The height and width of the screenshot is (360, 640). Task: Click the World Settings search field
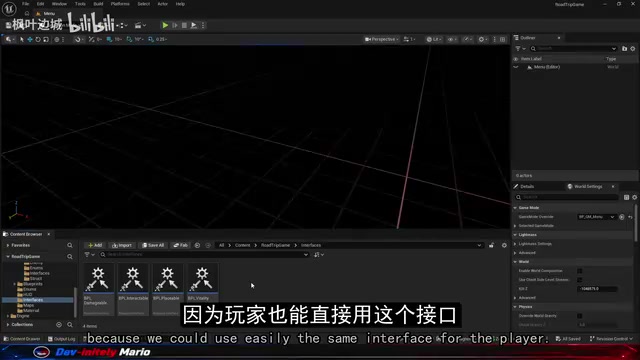pos(567,197)
